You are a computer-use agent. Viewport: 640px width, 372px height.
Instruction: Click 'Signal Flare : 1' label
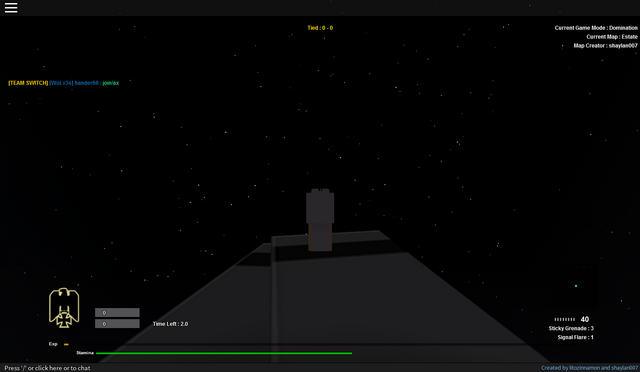click(576, 337)
